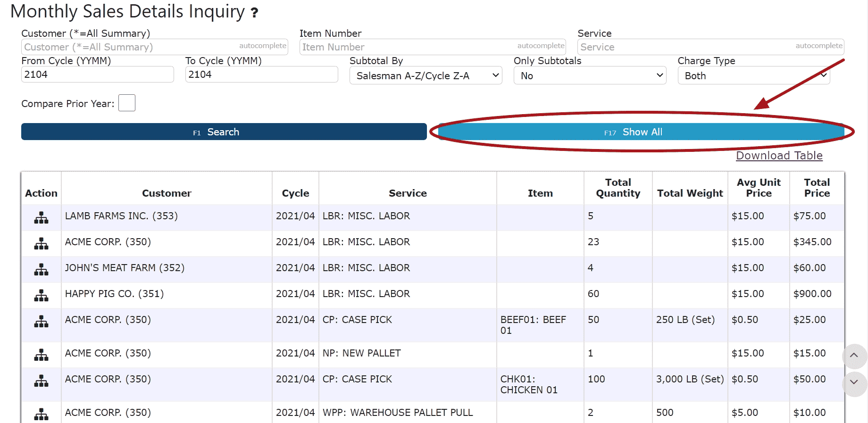Image resolution: width=868 pixels, height=423 pixels.
Task: Sort by the Total Price column header
Action: coord(817,188)
